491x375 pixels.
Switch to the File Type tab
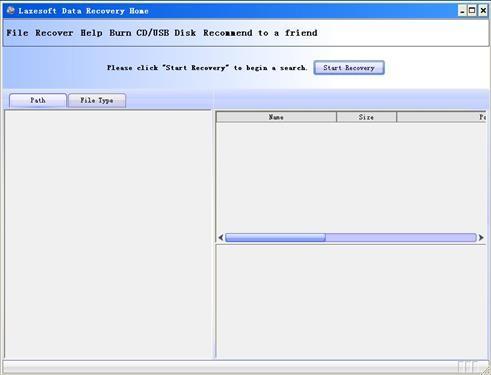point(97,100)
